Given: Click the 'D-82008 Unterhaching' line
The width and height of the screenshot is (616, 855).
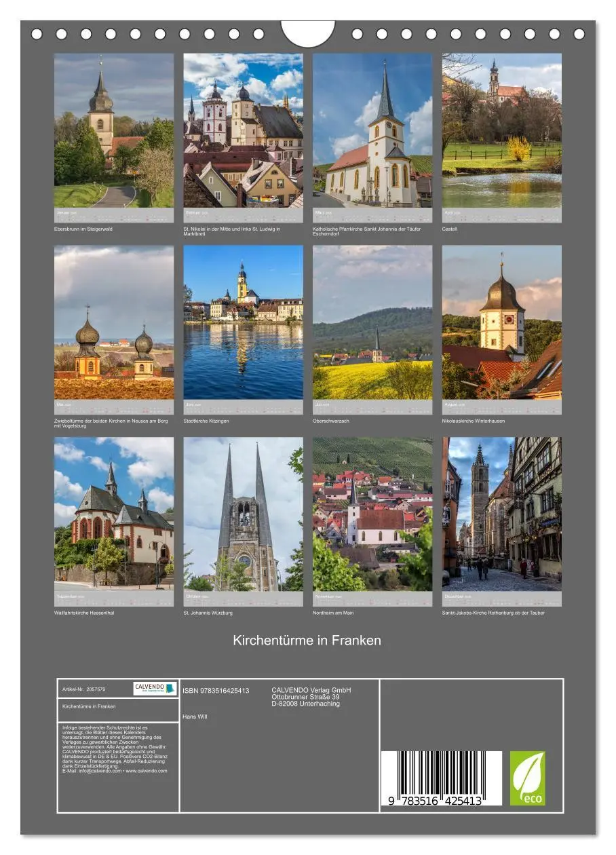Looking at the screenshot, I should (305, 704).
